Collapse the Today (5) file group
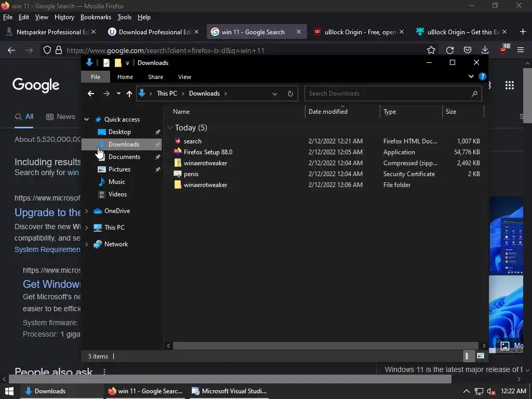The width and height of the screenshot is (532, 399). 170,128
